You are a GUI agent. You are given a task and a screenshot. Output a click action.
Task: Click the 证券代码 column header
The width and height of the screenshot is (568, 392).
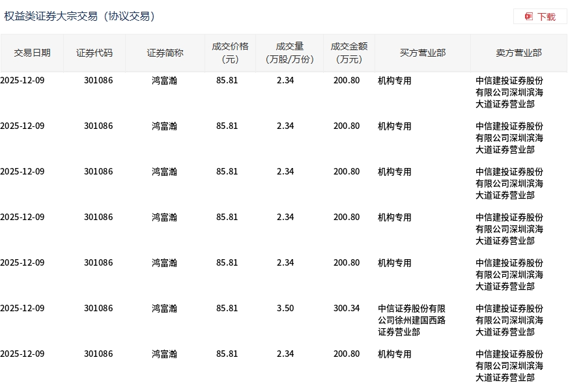pyautogui.click(x=94, y=53)
